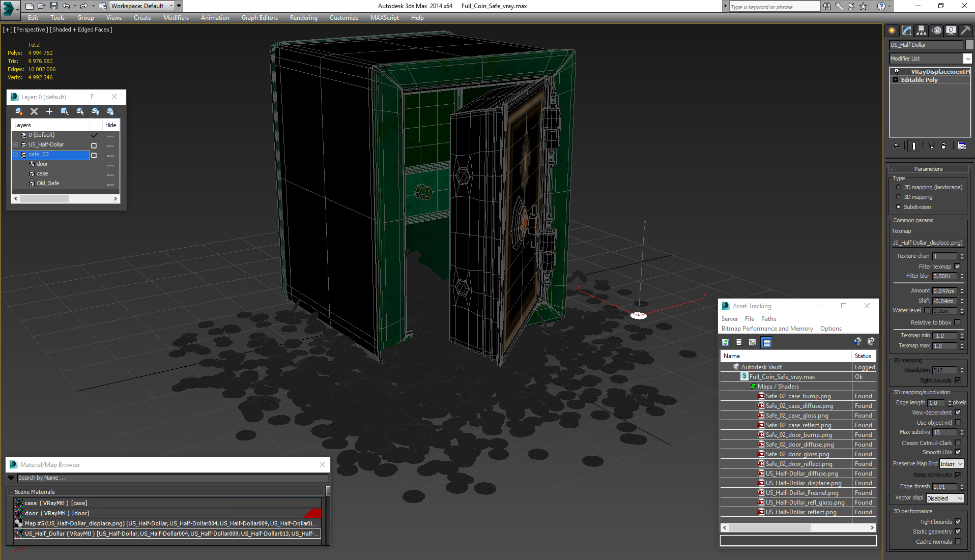
Task: Select 3D mapping radio button
Action: [898, 197]
